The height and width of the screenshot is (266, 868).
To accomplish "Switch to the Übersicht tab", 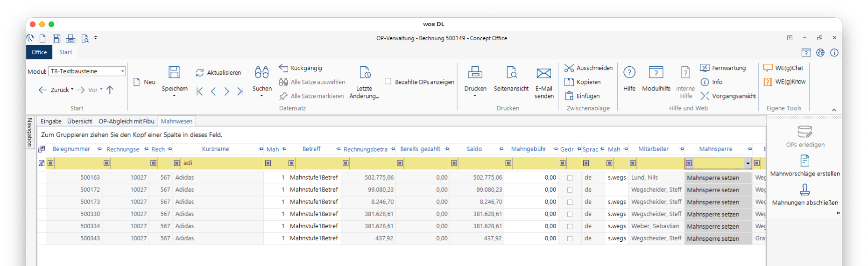I will pyautogui.click(x=79, y=121).
